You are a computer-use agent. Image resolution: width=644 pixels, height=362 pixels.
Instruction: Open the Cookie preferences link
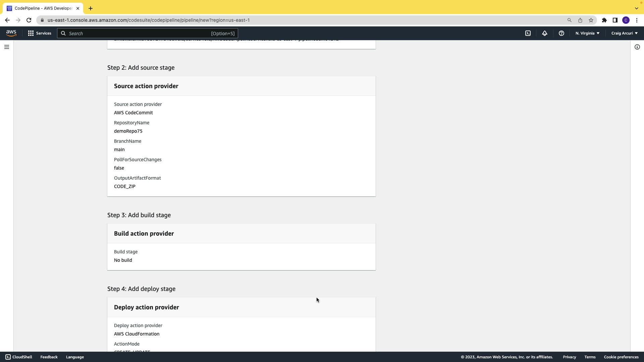pos(621,357)
